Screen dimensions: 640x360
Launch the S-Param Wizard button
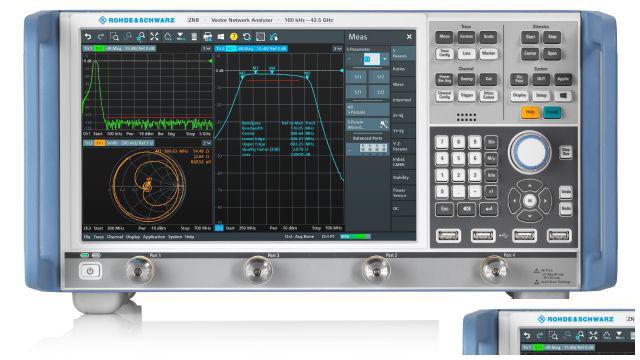367,124
